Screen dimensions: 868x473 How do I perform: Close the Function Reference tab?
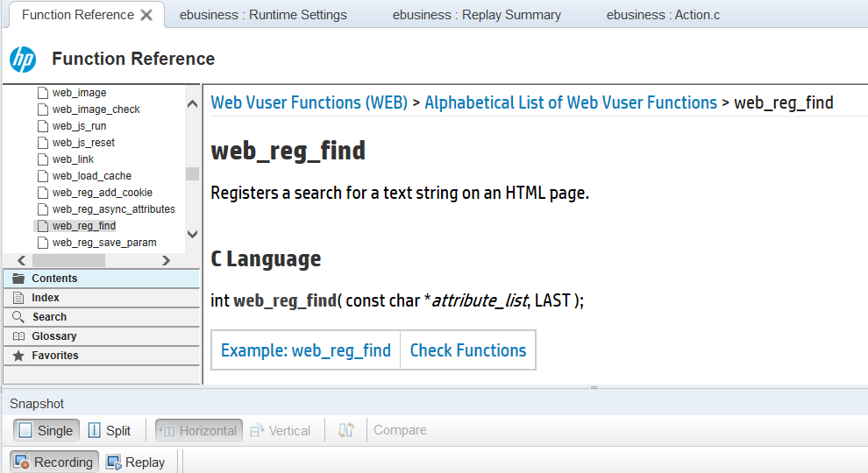point(146,15)
